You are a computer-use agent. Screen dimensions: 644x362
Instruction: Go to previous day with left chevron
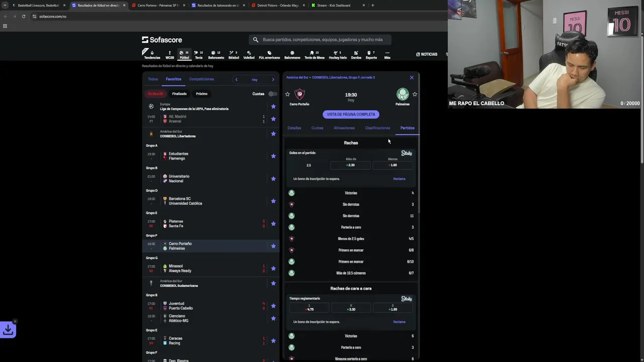pyautogui.click(x=236, y=79)
